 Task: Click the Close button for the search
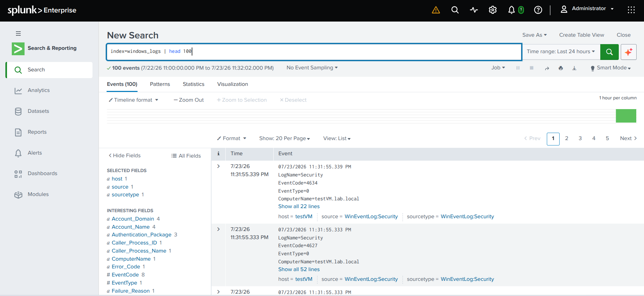(624, 35)
